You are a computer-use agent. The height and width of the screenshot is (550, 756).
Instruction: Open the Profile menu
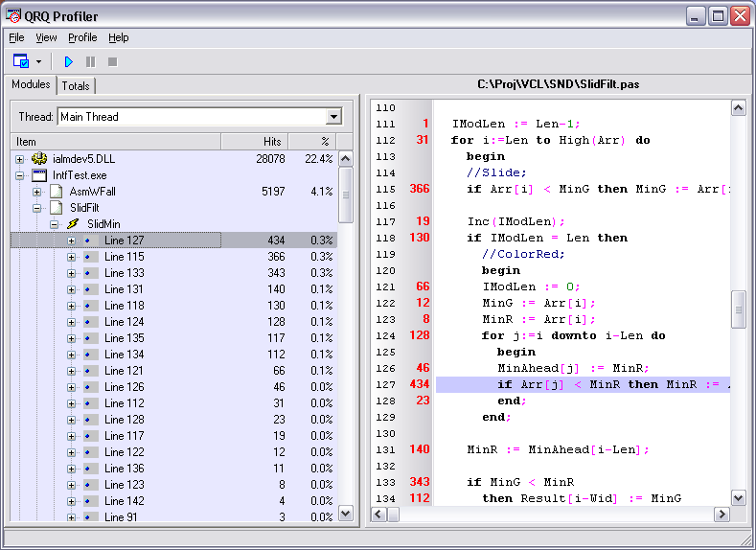(82, 37)
